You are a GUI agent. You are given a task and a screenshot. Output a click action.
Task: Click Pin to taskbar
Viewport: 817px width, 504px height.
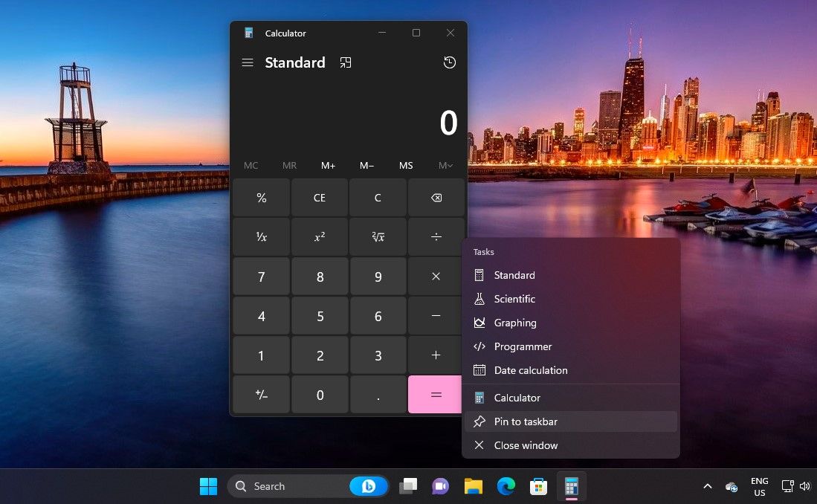(524, 421)
